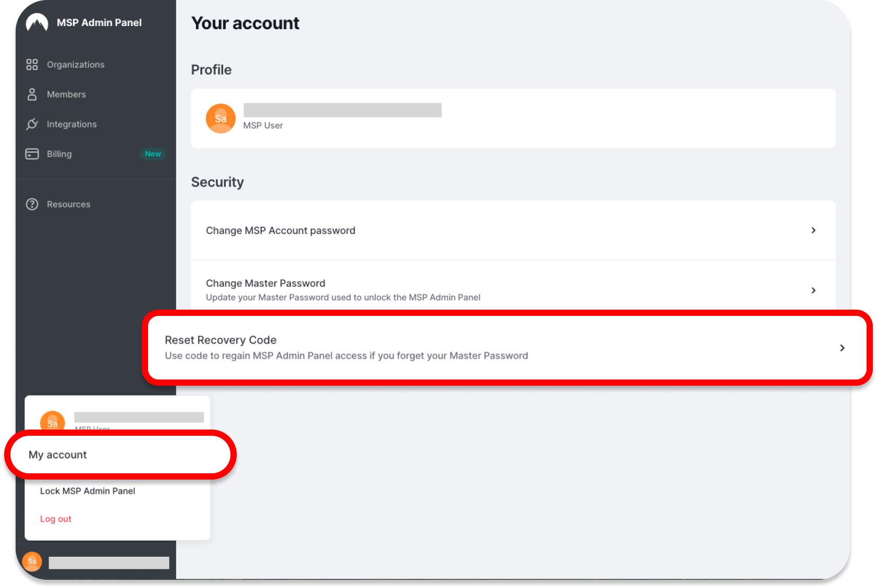Click the chevron on Reset Recovery Code row
This screenshot has height=588, width=877.
click(842, 348)
